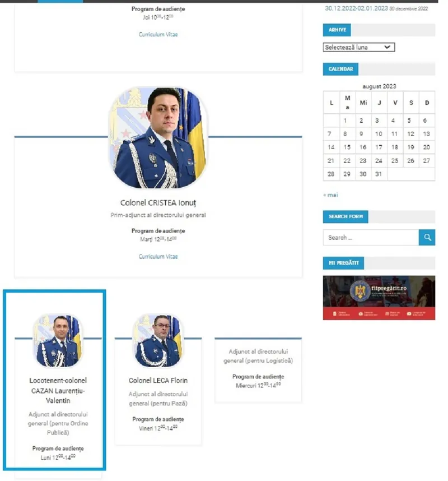
Task: Select day 1 in the calendar
Action: click(x=345, y=121)
